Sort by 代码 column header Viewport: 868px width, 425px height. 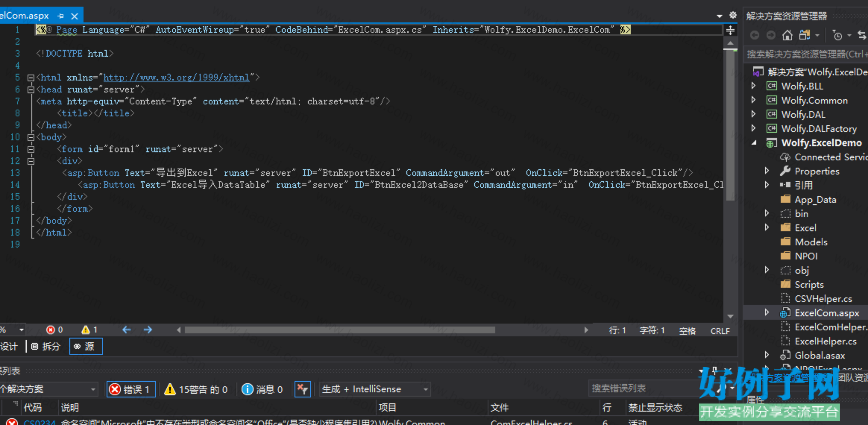point(33,407)
